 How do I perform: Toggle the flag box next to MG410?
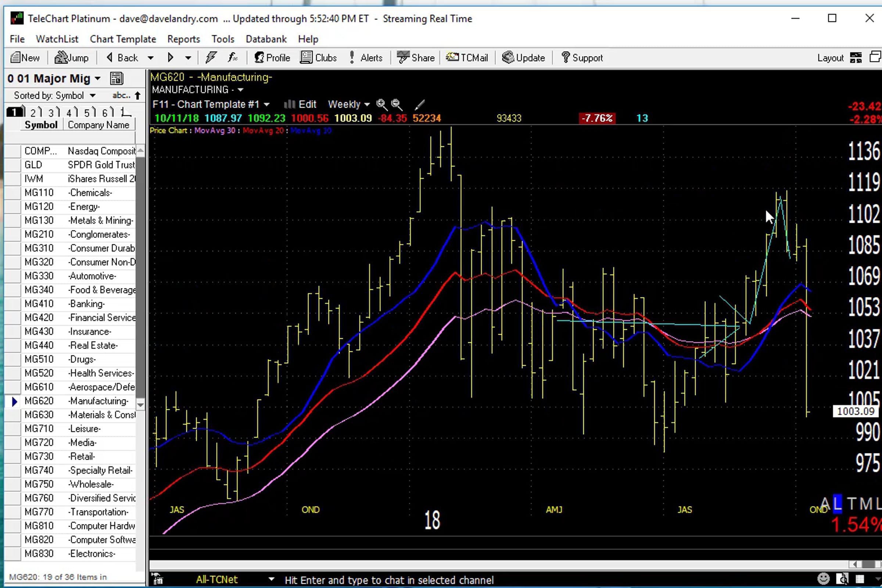tap(12, 304)
